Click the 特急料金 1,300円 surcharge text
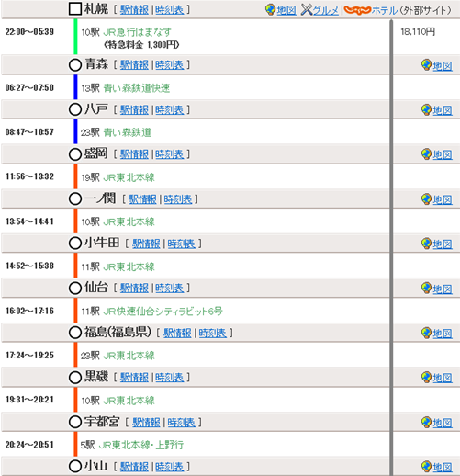Viewport: 460px width, 476px height. point(141,45)
